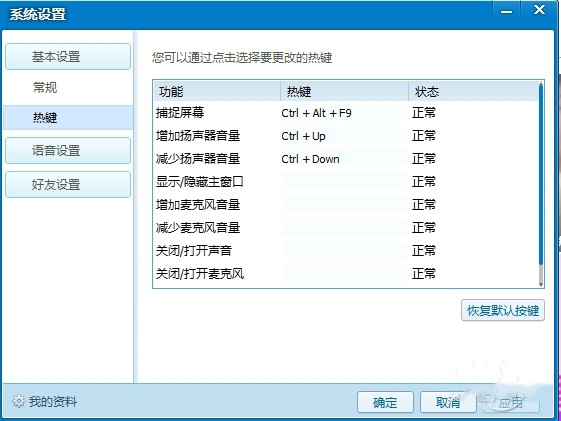Click the 正常 status of 减少麦克风音量
The width and height of the screenshot is (561, 421).
tap(424, 227)
